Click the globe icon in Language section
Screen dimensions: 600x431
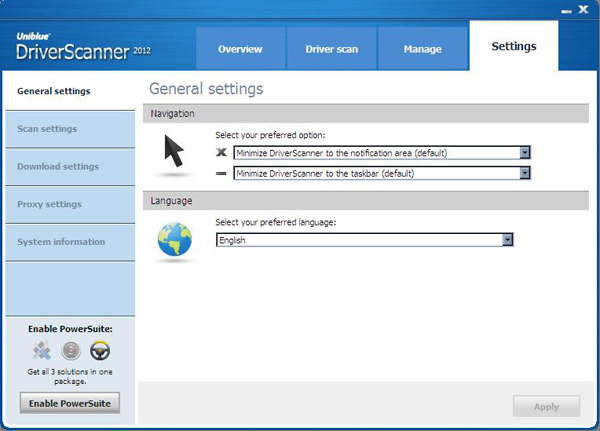tap(175, 240)
